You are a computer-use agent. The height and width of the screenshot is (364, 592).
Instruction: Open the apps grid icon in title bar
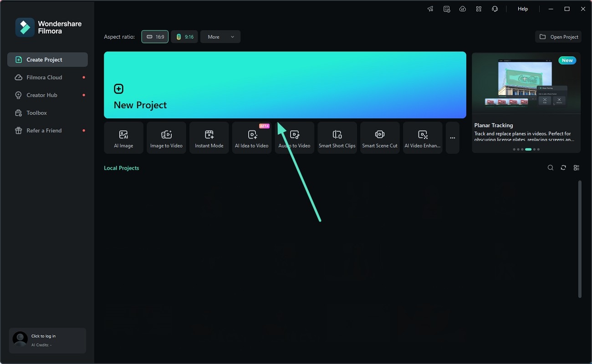click(479, 9)
